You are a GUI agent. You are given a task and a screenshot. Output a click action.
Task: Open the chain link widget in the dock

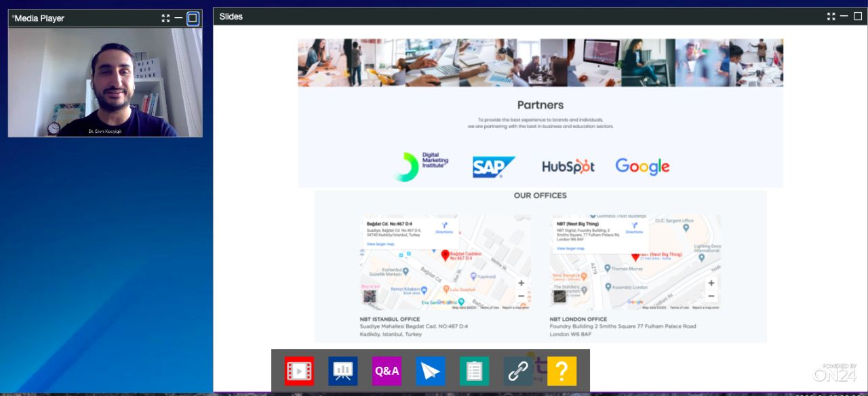tap(518, 371)
